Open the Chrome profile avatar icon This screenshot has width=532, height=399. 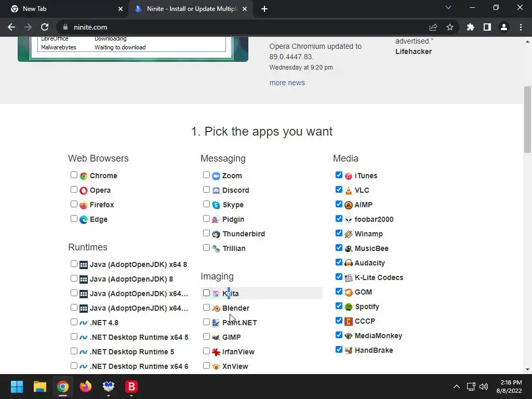tap(504, 27)
